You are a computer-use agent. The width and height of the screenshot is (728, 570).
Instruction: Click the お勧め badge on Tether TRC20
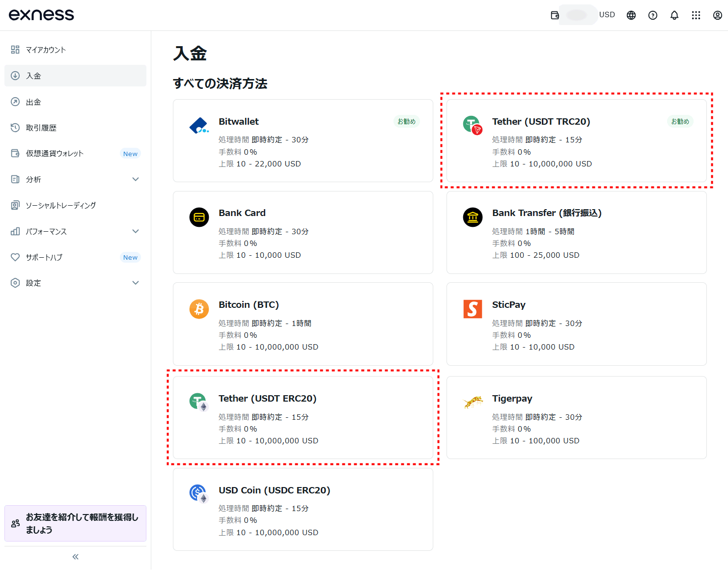click(x=680, y=121)
